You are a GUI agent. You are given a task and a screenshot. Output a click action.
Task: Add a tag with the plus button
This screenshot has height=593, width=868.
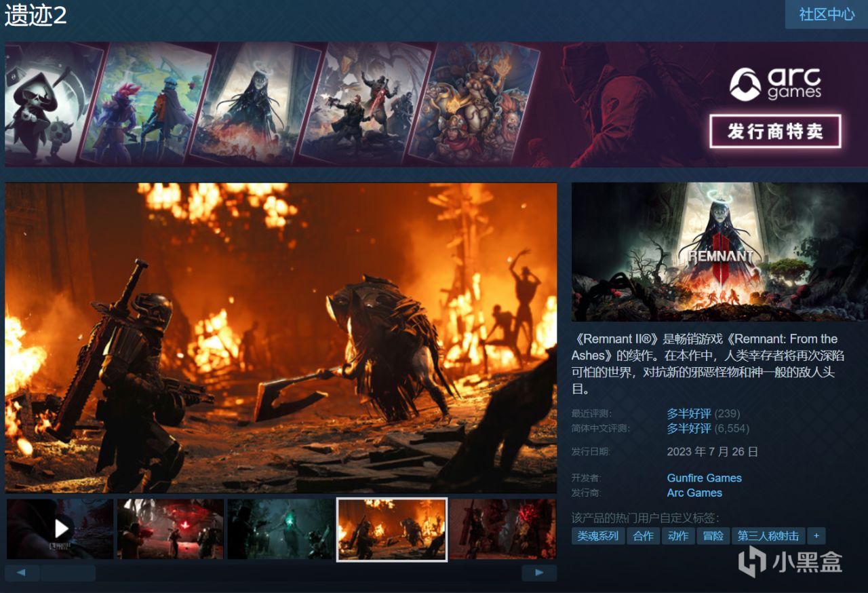coord(816,536)
